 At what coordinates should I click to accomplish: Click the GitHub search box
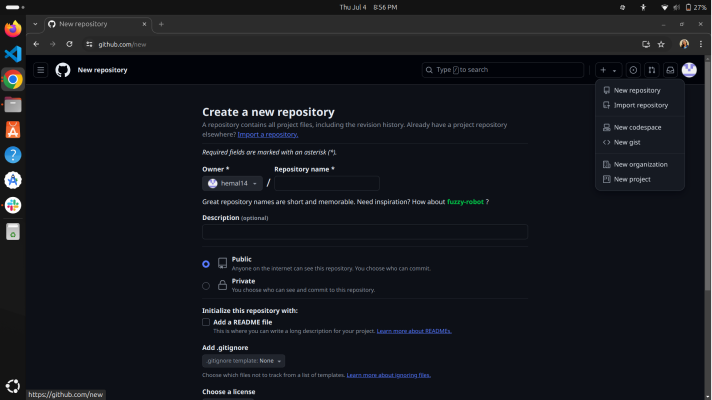coord(503,70)
